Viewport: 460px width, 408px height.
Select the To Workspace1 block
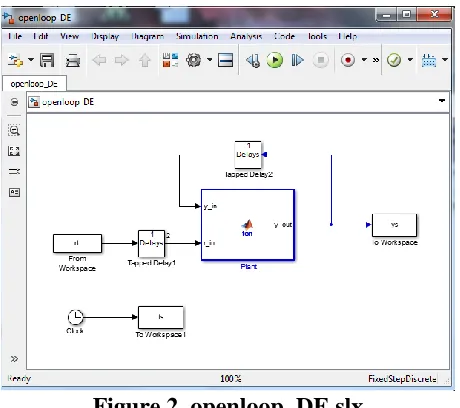(161, 317)
